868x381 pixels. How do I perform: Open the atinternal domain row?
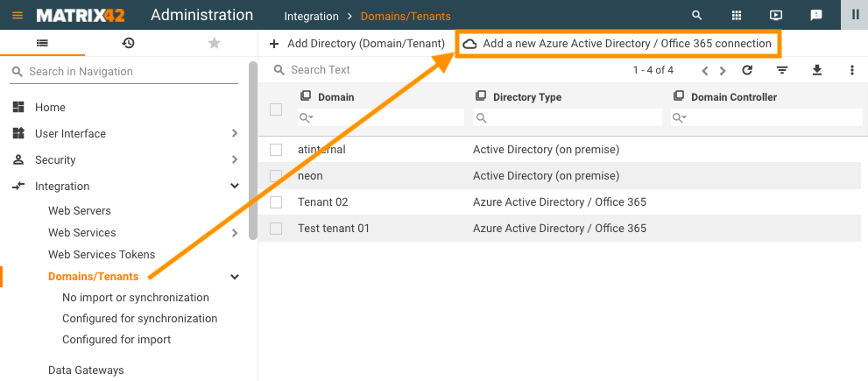tap(559, 150)
